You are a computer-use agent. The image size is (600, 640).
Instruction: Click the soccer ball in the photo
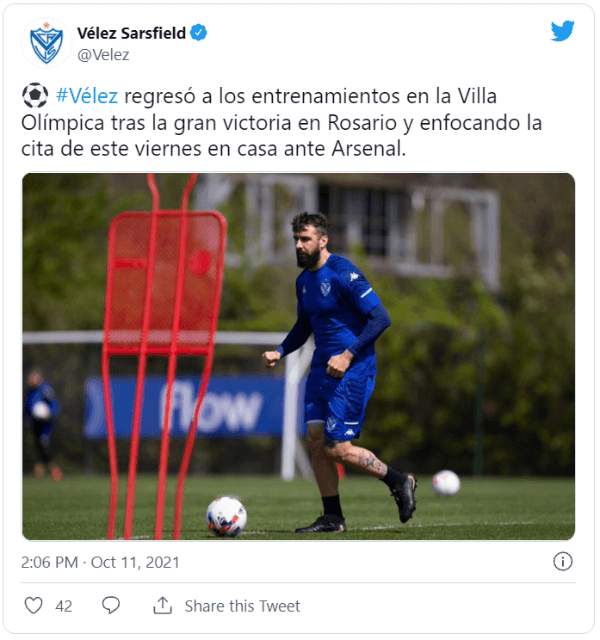pos(227,516)
